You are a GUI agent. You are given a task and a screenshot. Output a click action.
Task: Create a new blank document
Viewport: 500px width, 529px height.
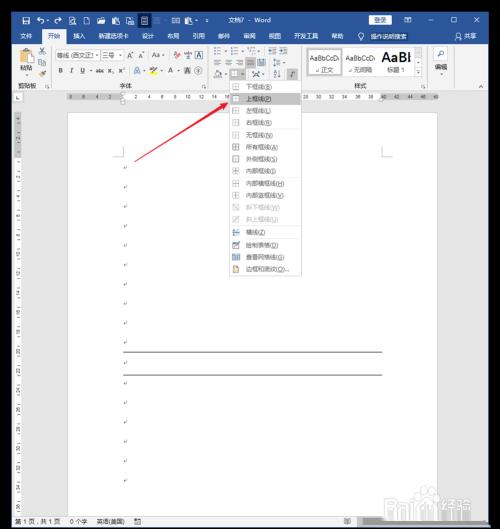pos(86,21)
